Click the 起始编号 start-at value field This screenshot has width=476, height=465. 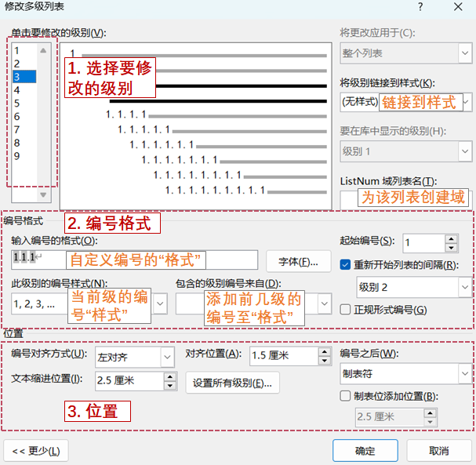pos(423,243)
